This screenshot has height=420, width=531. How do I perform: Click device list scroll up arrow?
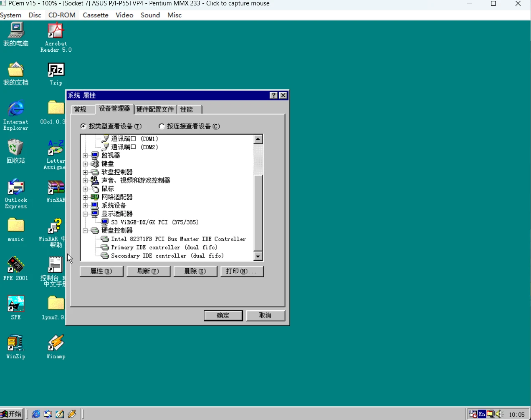coord(258,139)
